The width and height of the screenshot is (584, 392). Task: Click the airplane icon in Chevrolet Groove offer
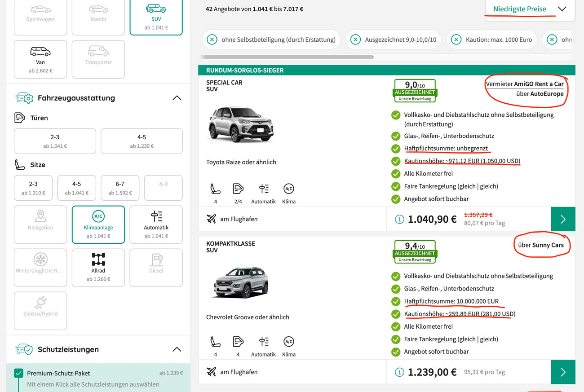pyautogui.click(x=211, y=372)
